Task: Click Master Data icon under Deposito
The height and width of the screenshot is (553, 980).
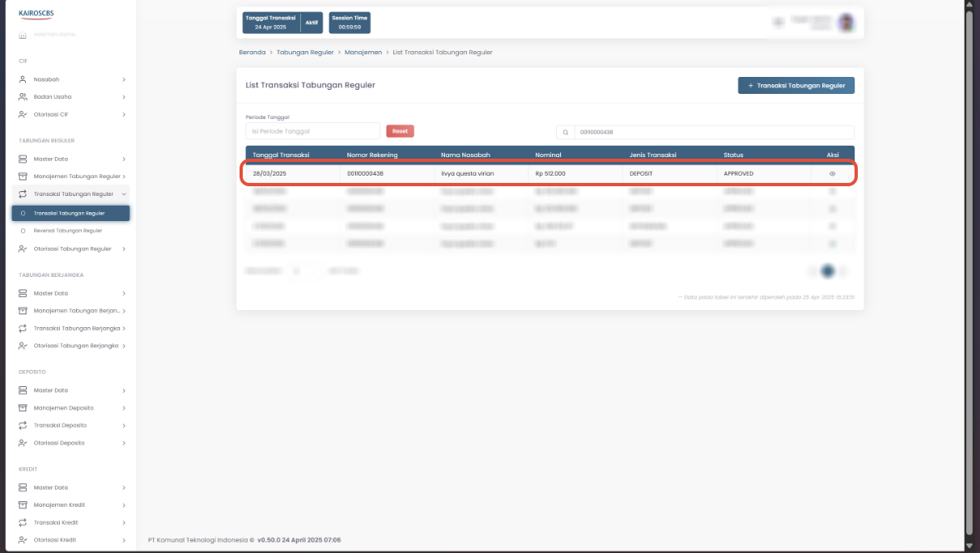Action: tap(23, 390)
